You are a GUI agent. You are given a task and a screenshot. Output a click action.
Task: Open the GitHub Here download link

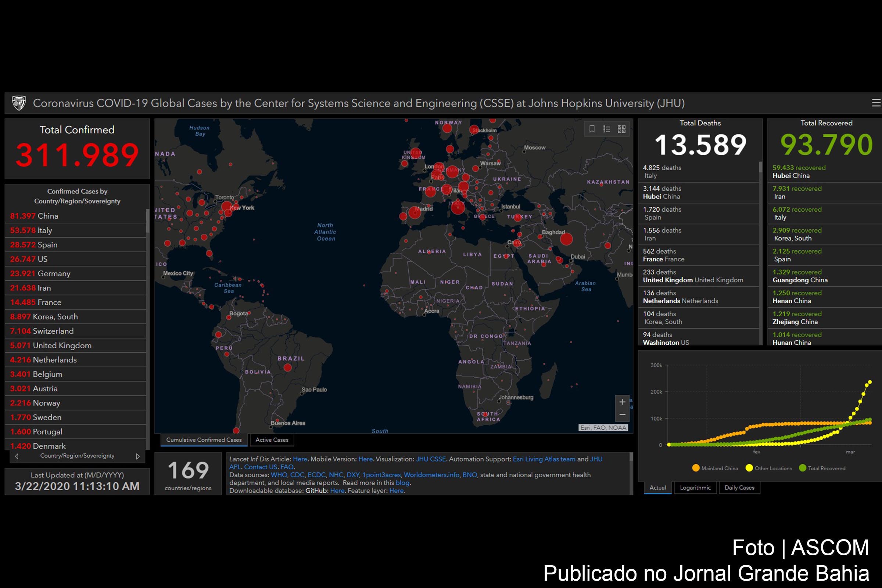[337, 491]
